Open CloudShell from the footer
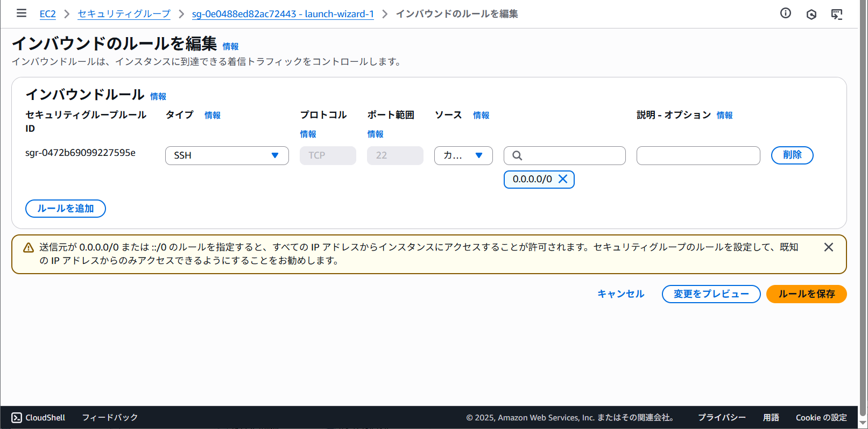Image resolution: width=868 pixels, height=429 pixels. [39, 418]
